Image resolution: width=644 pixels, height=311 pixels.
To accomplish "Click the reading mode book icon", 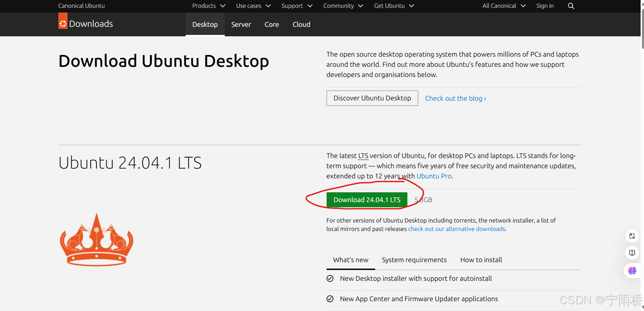I will (x=632, y=253).
